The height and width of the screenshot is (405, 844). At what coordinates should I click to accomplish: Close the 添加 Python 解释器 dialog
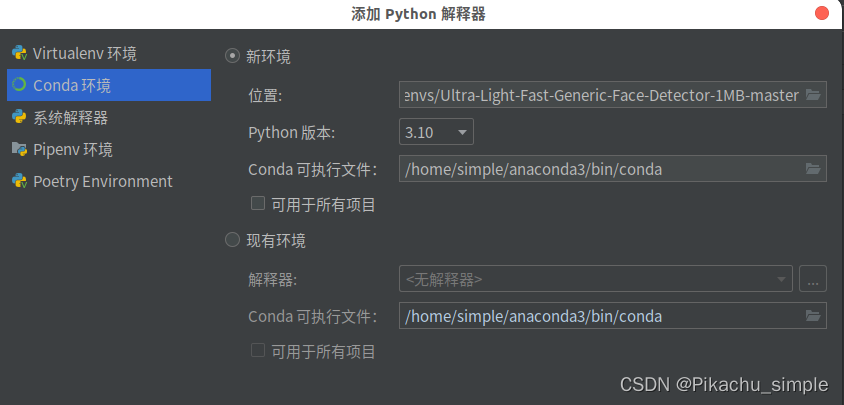(822, 13)
